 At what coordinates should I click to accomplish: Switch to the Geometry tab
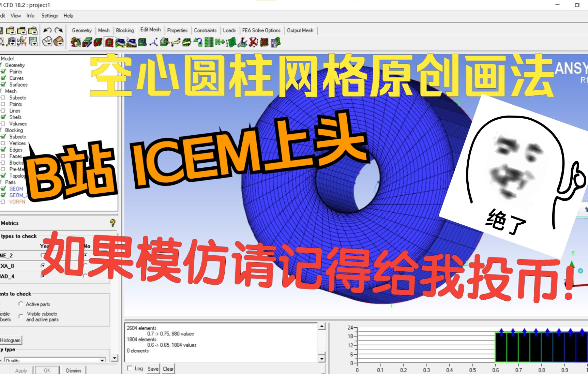point(82,30)
